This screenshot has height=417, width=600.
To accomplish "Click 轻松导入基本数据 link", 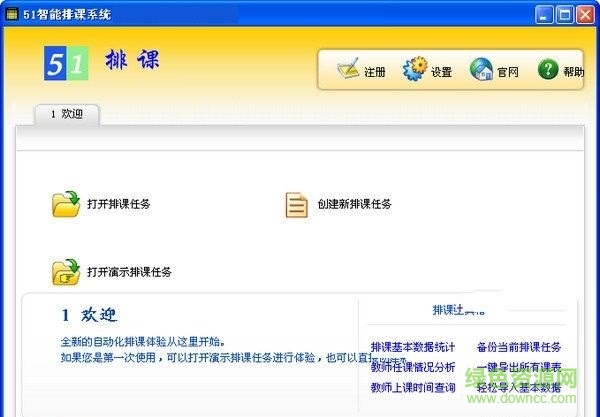I will pyautogui.click(x=519, y=388).
